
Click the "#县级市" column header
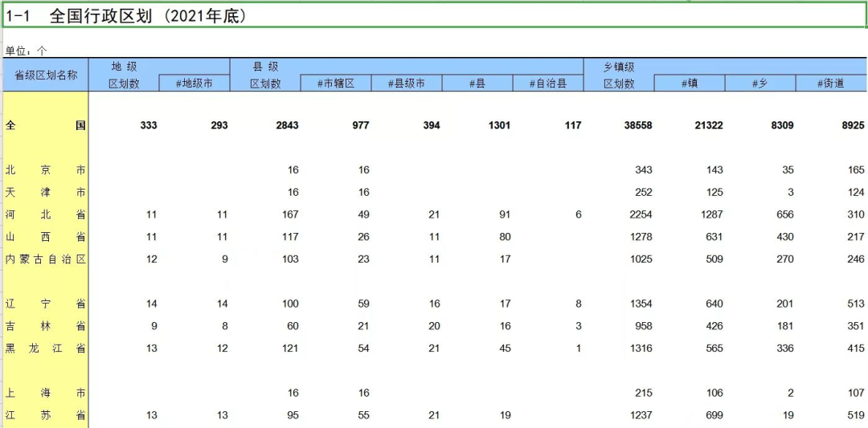(406, 84)
